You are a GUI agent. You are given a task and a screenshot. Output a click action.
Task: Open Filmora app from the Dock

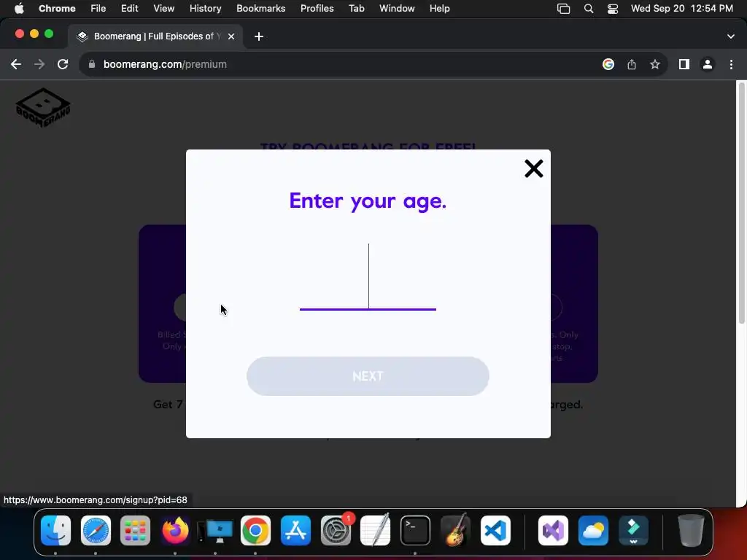[x=633, y=531]
